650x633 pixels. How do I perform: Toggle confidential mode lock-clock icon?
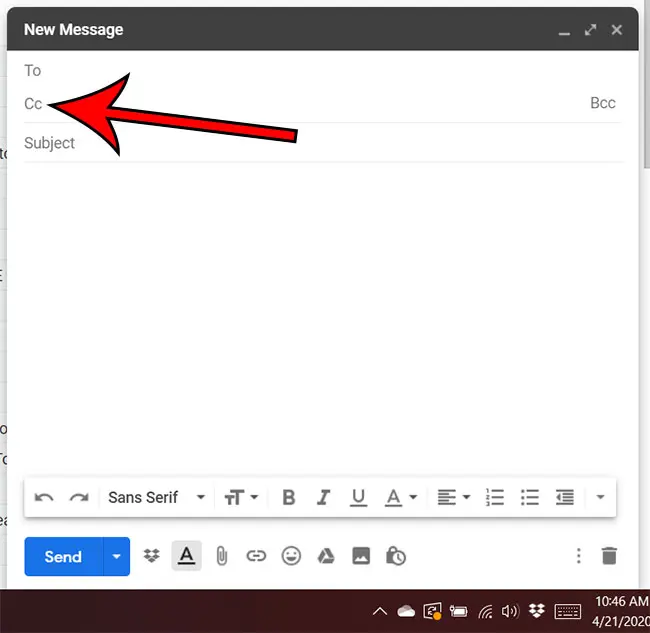[395, 556]
